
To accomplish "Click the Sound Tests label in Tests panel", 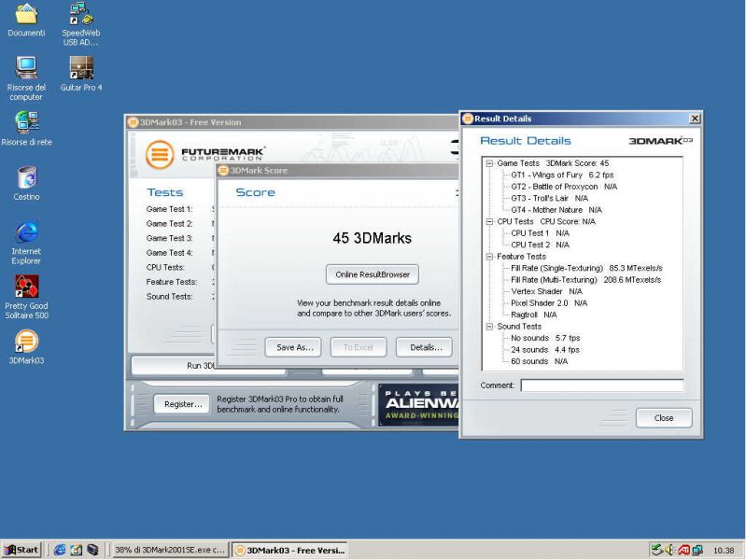I will point(169,297).
